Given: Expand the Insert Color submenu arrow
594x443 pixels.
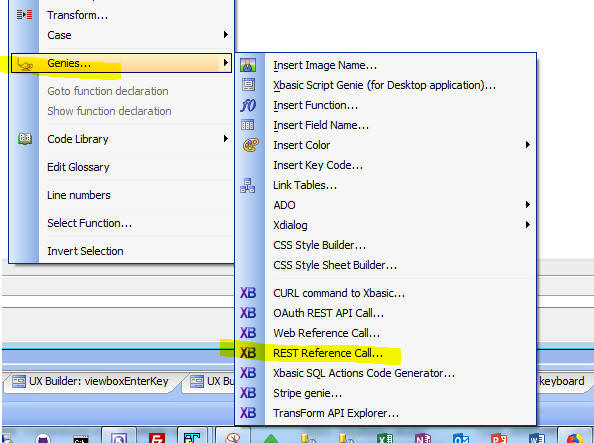Looking at the screenshot, I should click(x=527, y=145).
